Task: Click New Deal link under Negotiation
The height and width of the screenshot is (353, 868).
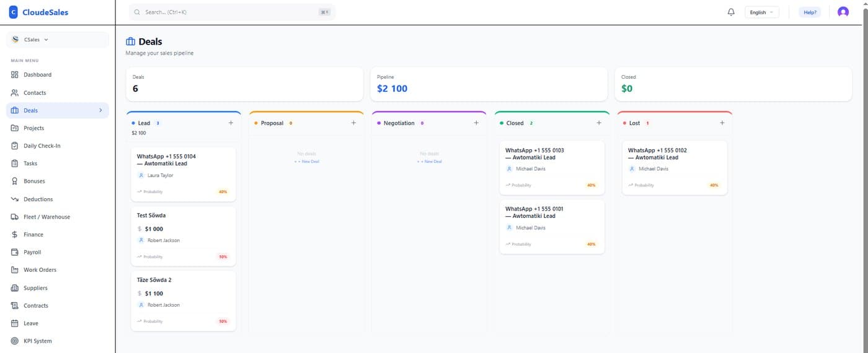Action: coord(430,161)
